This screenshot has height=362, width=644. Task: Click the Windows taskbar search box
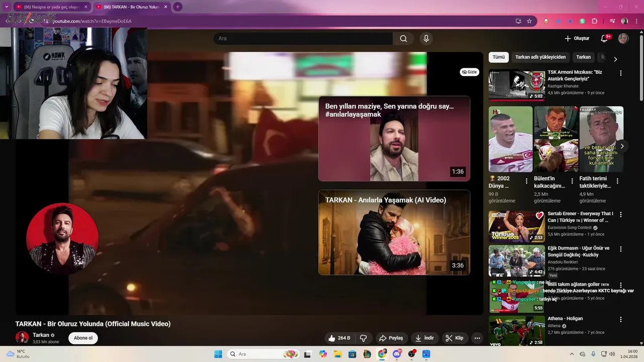click(263, 354)
